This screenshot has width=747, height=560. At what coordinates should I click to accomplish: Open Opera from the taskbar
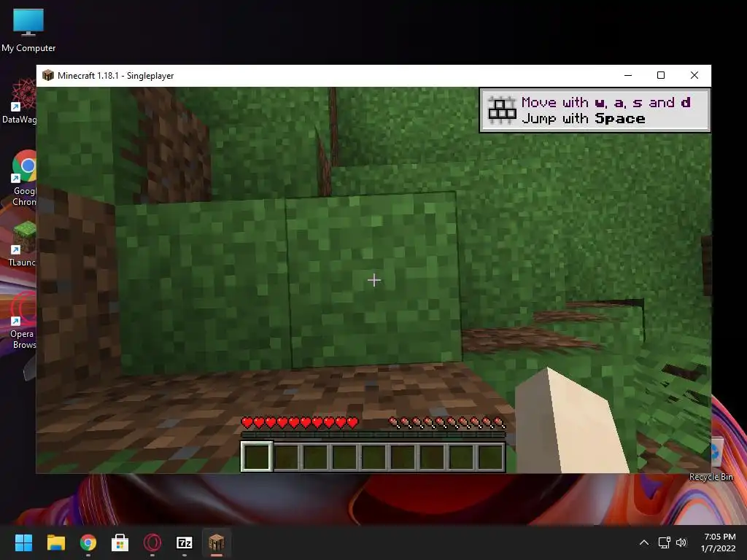152,542
